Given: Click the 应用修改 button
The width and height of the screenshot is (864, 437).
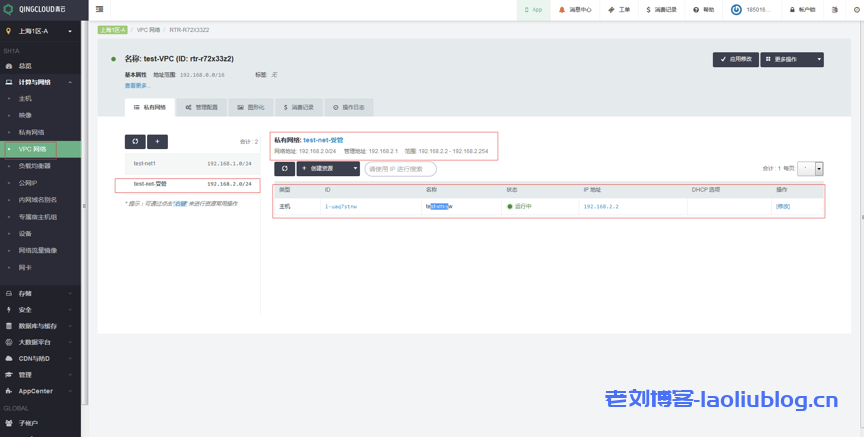Looking at the screenshot, I should click(737, 59).
